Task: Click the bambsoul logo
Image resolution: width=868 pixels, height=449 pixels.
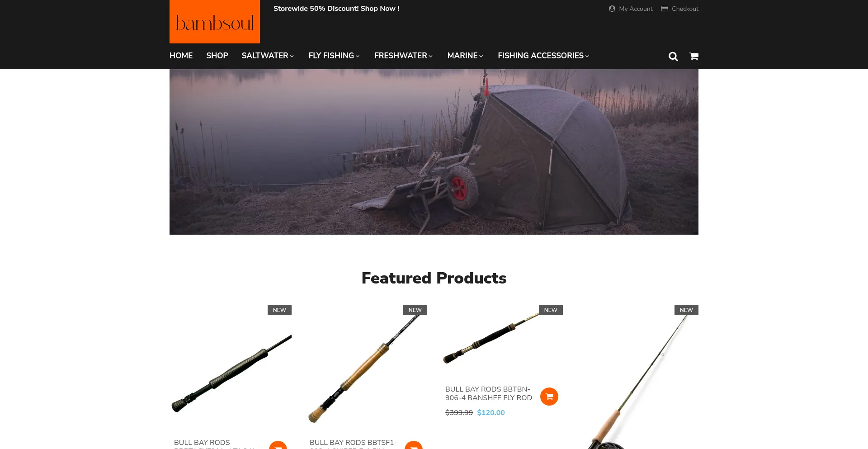Action: (x=215, y=22)
